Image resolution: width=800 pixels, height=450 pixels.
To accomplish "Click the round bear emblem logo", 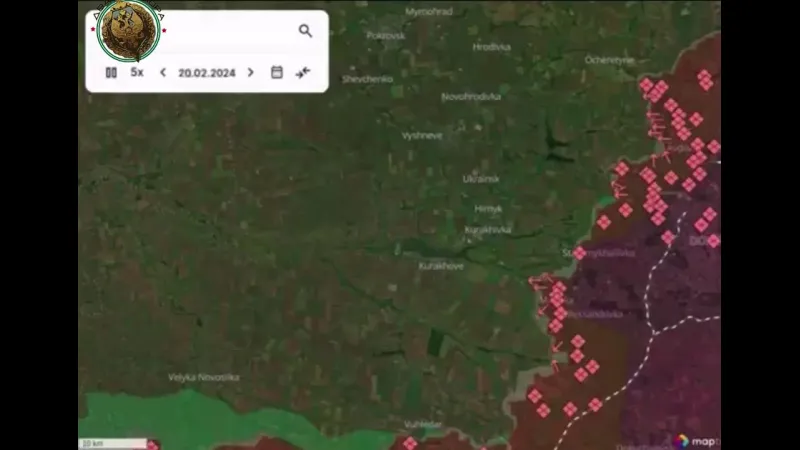I will click(129, 30).
